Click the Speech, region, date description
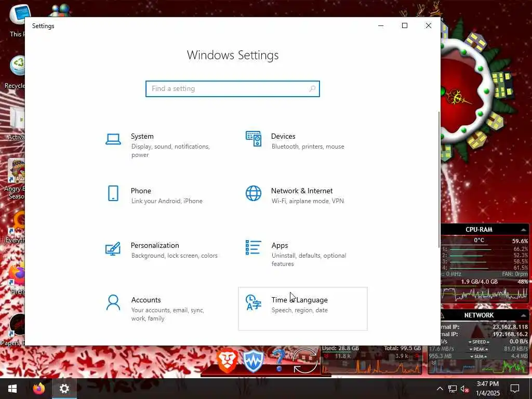 tap(300, 310)
